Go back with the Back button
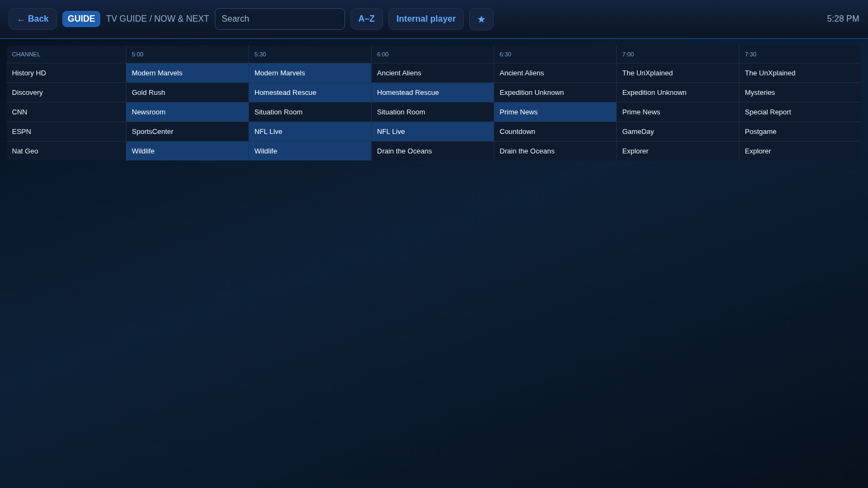Image resolution: width=868 pixels, height=488 pixels. click(33, 19)
